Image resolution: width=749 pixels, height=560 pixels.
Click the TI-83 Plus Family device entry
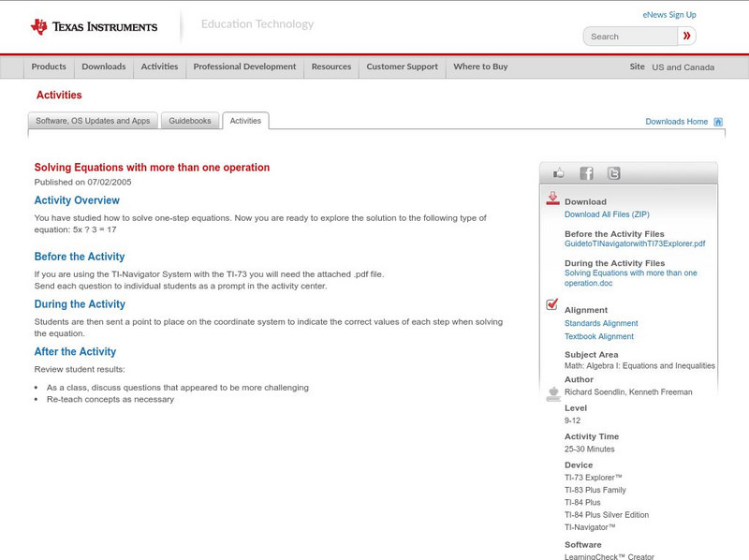click(x=595, y=491)
